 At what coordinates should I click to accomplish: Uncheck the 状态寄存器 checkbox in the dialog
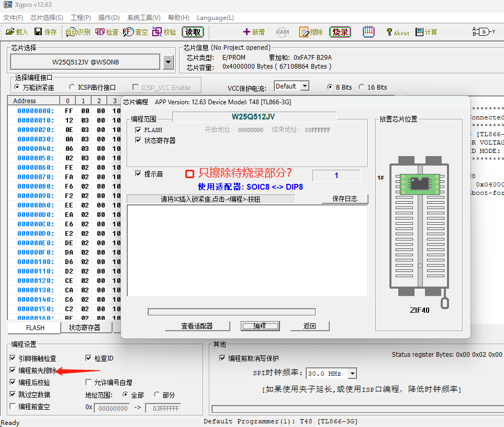tap(138, 140)
